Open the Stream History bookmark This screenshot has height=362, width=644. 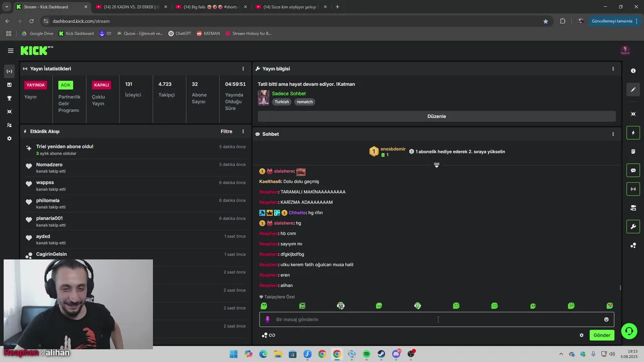point(249,34)
